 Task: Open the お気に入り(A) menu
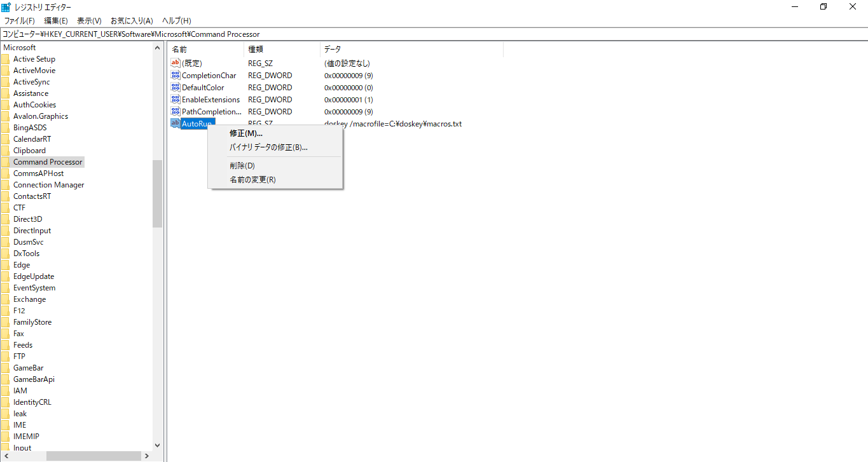(x=132, y=21)
